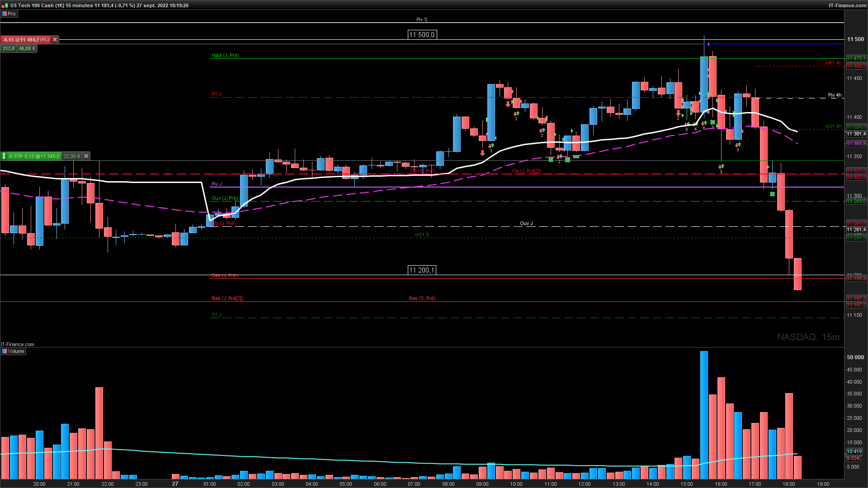Screen dimensions: 868x488
Task: Click the IT-Finance.com link at top right
Action: pos(847,5)
